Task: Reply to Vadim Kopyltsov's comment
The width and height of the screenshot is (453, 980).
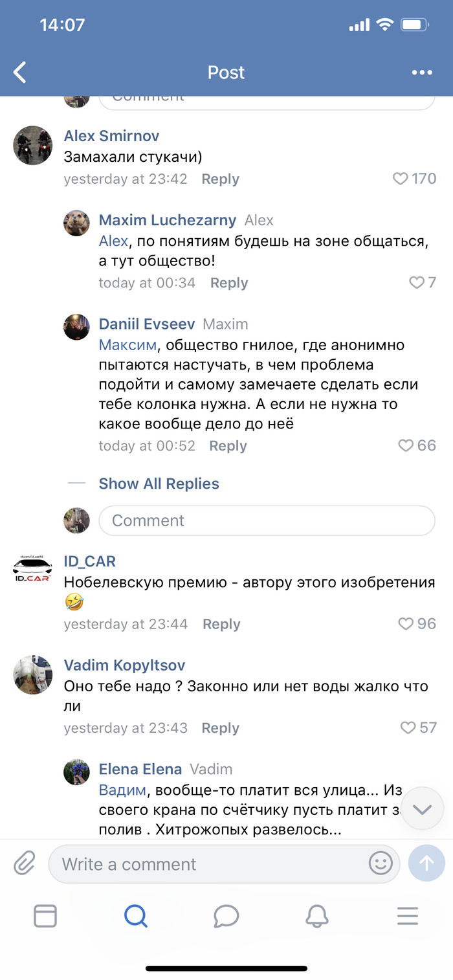Action: coord(220,728)
